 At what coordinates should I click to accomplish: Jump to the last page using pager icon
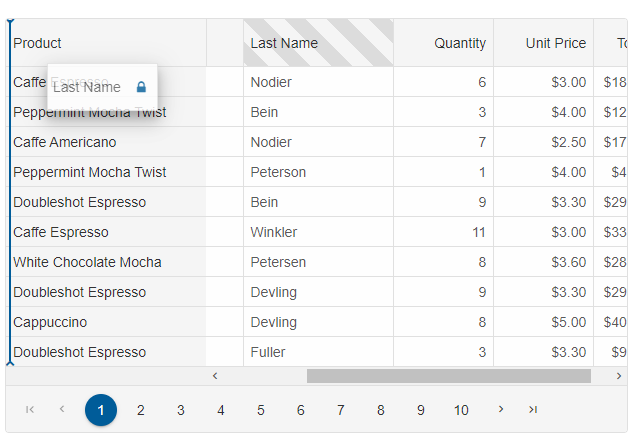[x=533, y=409]
